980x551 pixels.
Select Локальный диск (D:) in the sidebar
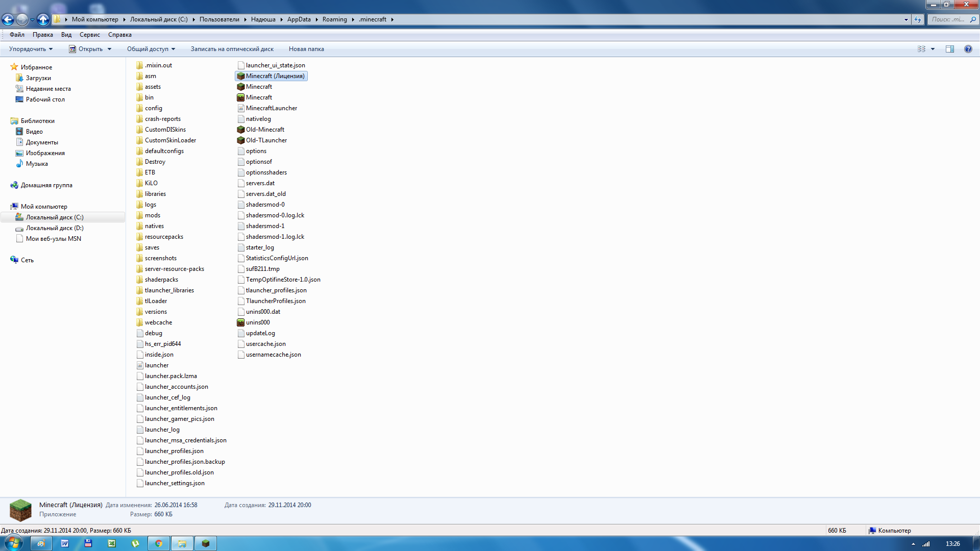(x=55, y=228)
